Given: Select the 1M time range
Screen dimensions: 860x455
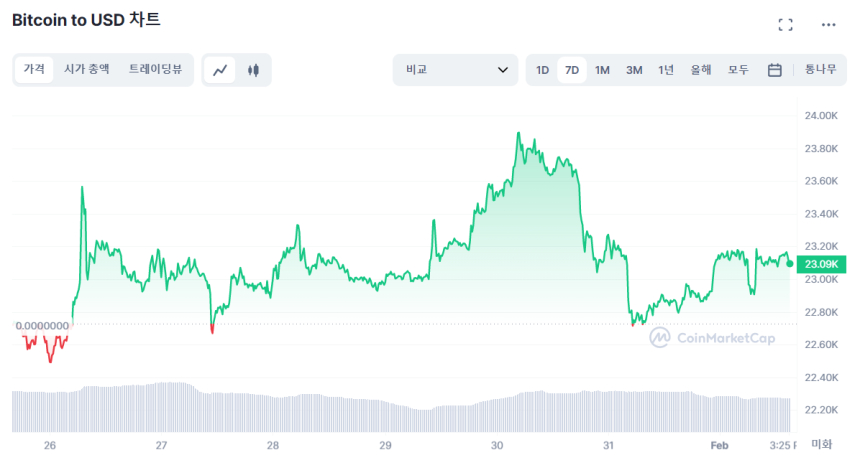Looking at the screenshot, I should [602, 70].
